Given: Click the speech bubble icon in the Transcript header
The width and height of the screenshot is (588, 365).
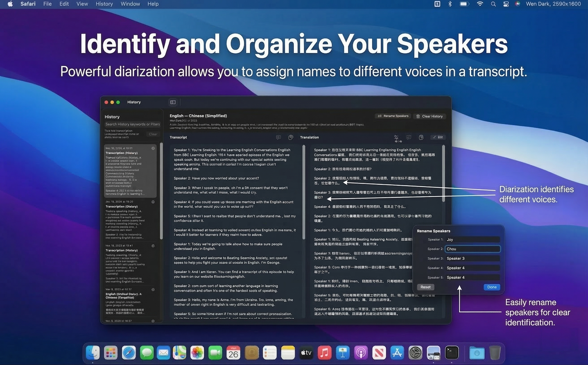Looking at the screenshot, I should click(278, 137).
